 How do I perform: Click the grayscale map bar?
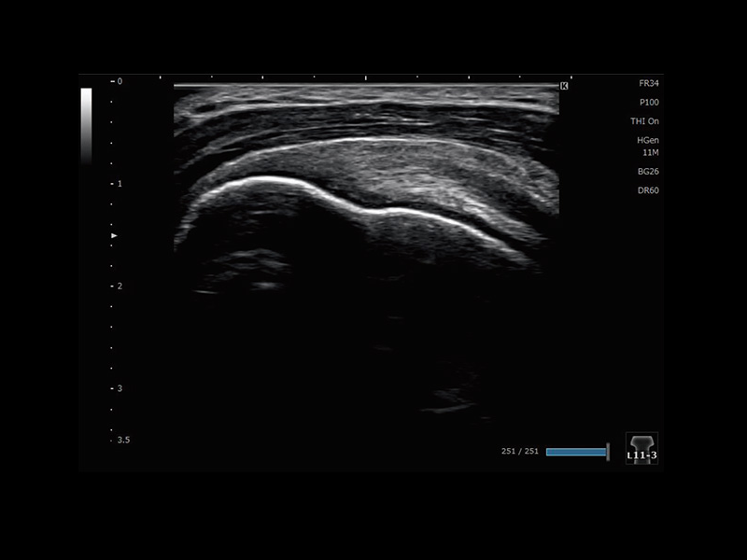(x=86, y=126)
